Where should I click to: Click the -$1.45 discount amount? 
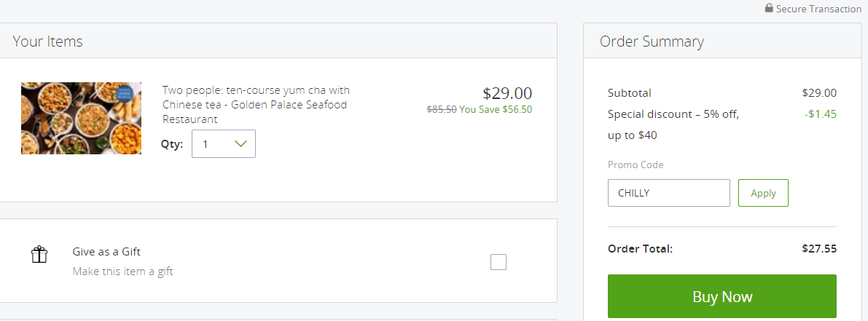coord(821,114)
